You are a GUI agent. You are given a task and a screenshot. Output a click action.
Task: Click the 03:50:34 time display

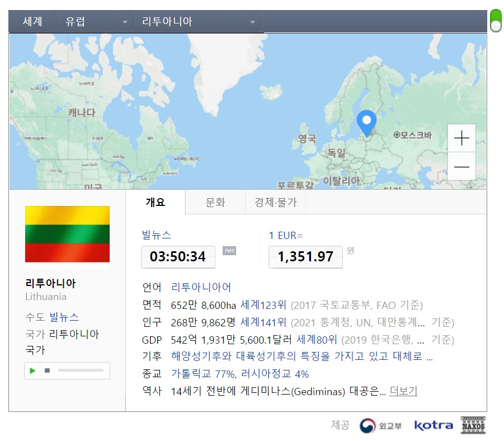coord(178,257)
